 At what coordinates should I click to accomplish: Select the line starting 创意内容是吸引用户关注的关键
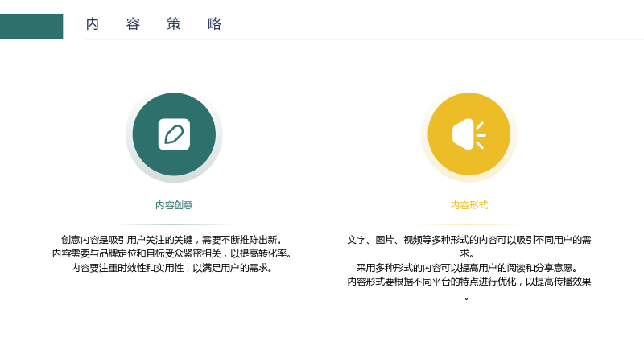pyautogui.click(x=171, y=240)
